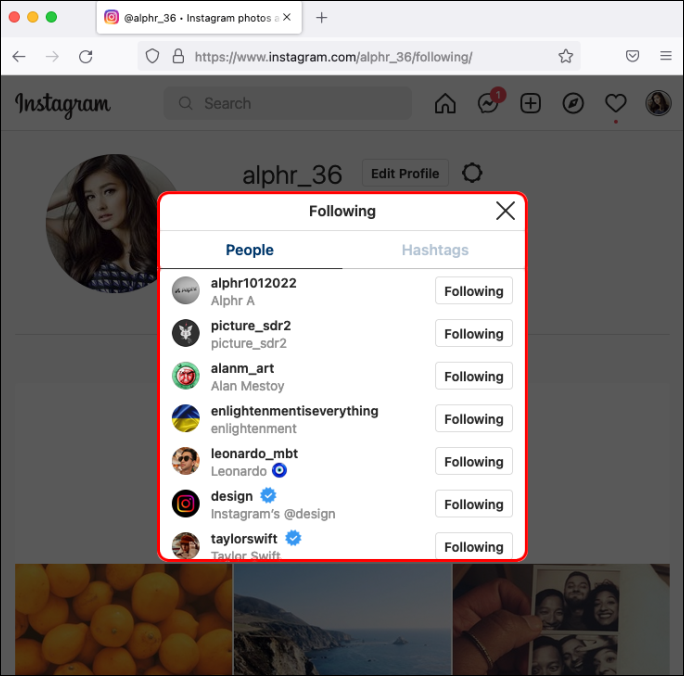Screen dimensions: 684x676
Task: Open the Explore compass icon
Action: (573, 104)
